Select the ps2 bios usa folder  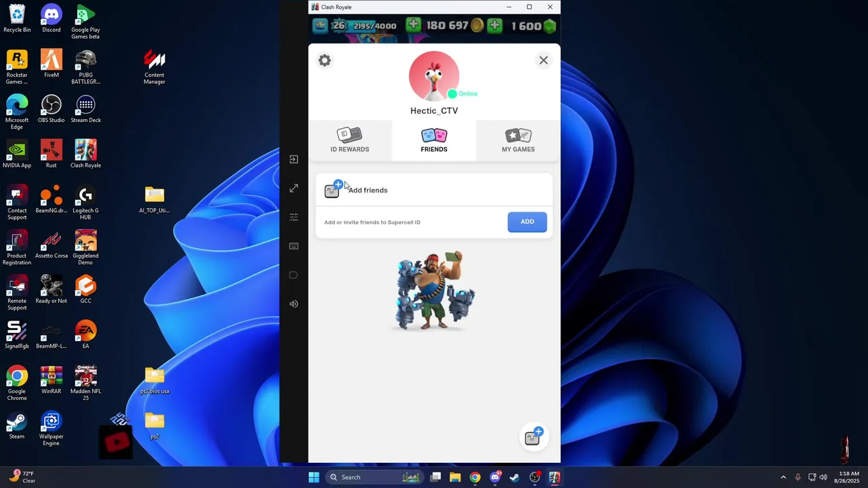coord(155,380)
